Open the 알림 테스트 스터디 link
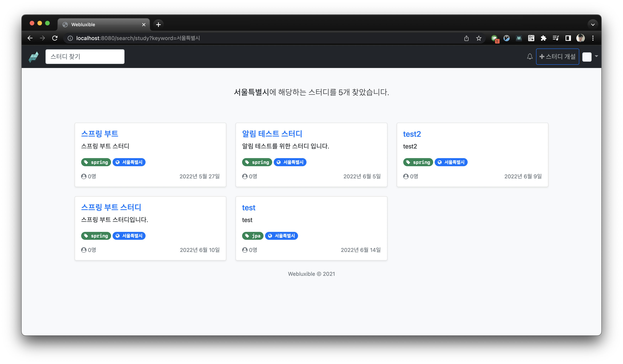The height and width of the screenshot is (364, 623). tap(272, 134)
